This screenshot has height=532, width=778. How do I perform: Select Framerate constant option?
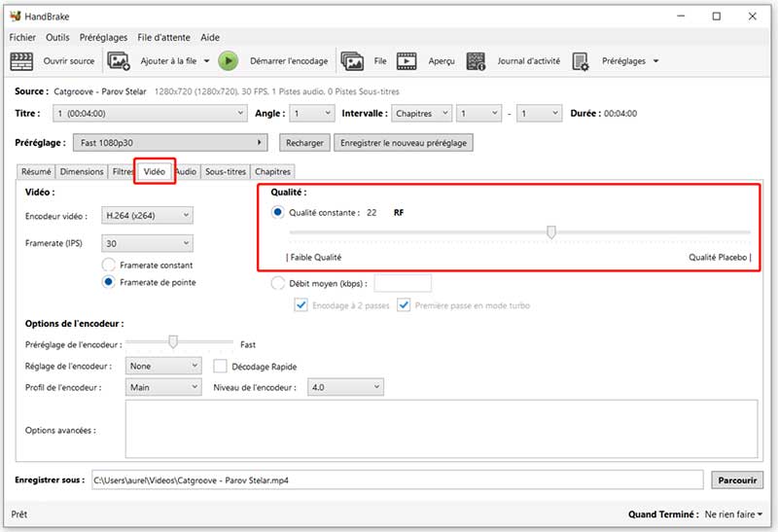pyautogui.click(x=109, y=265)
